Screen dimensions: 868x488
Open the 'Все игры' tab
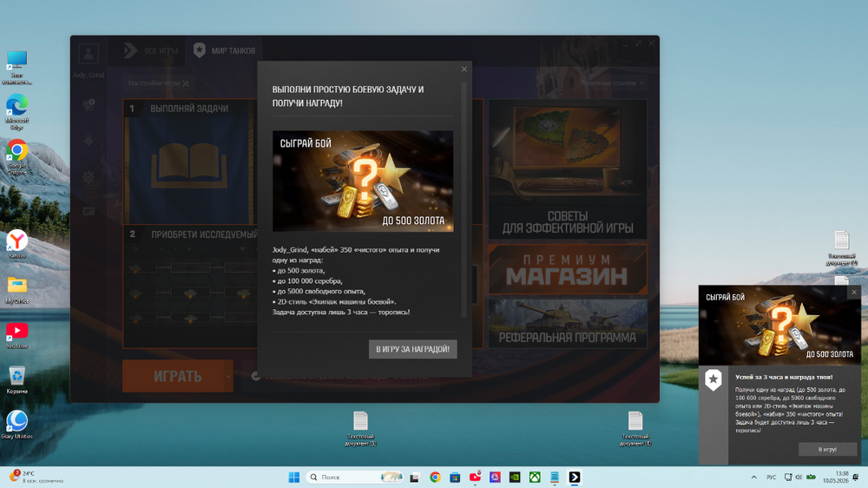[x=151, y=50]
